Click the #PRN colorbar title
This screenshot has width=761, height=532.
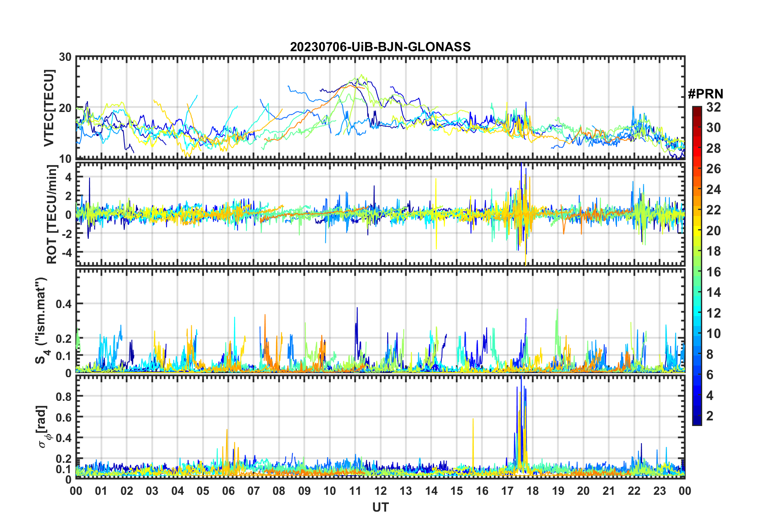coord(705,94)
